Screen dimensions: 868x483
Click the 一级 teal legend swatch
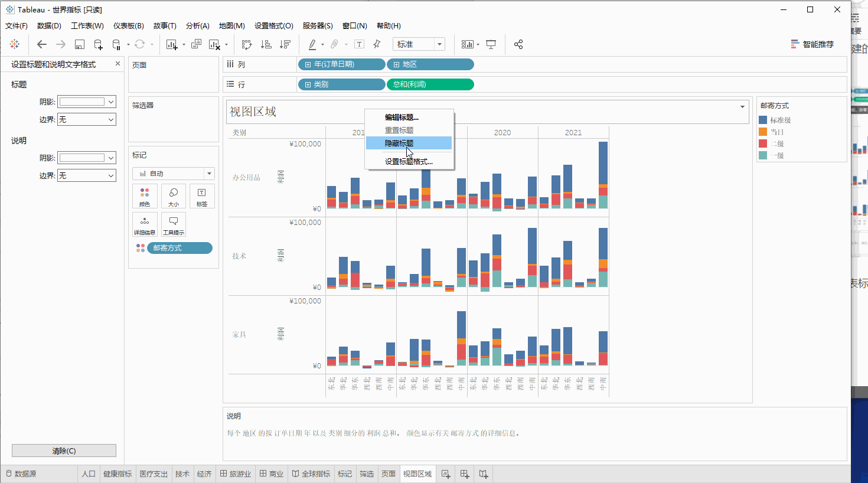(763, 155)
